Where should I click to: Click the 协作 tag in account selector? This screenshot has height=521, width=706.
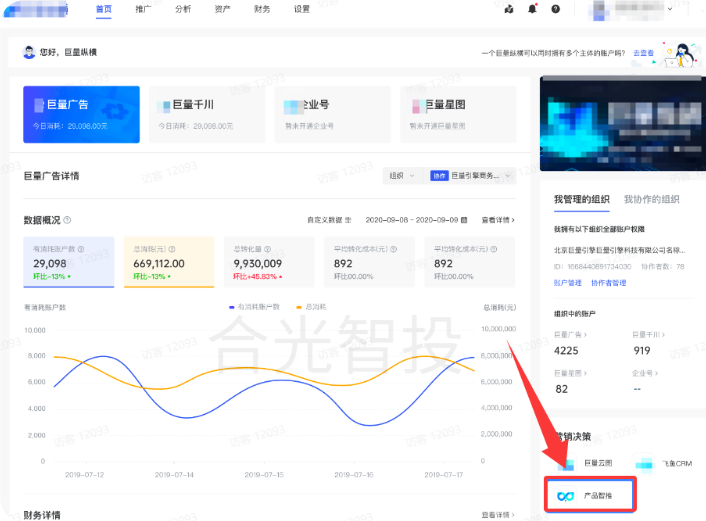tap(439, 176)
